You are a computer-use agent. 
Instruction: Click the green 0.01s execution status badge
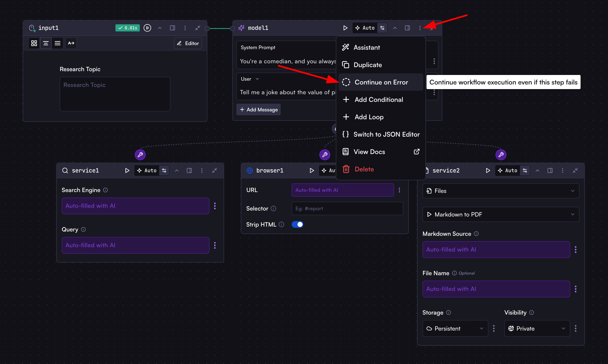pyautogui.click(x=127, y=28)
